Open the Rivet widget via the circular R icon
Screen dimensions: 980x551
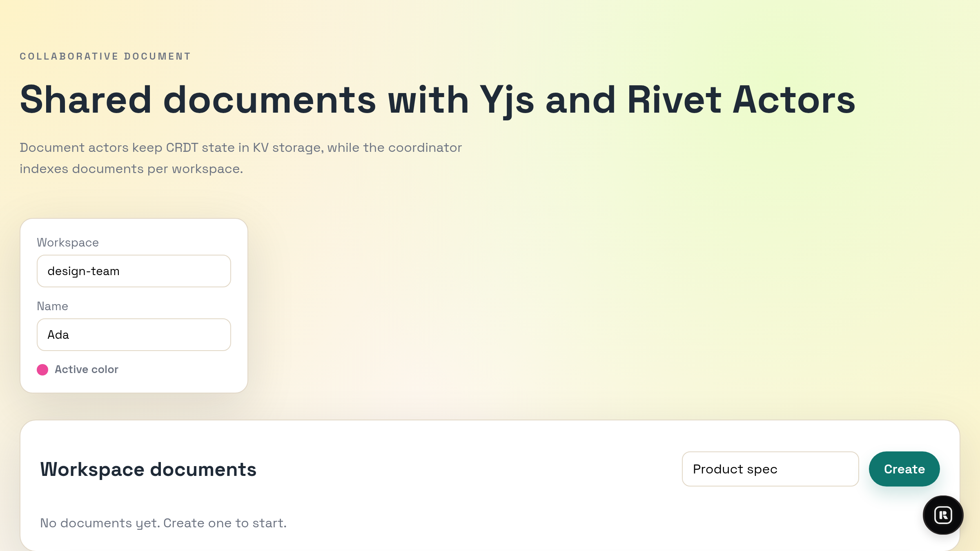[x=942, y=515]
